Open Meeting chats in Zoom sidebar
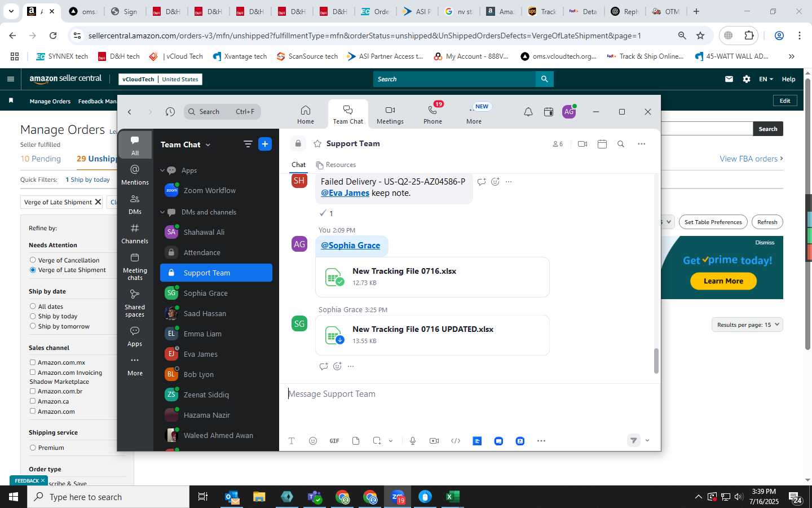This screenshot has width=812, height=508. [135, 266]
